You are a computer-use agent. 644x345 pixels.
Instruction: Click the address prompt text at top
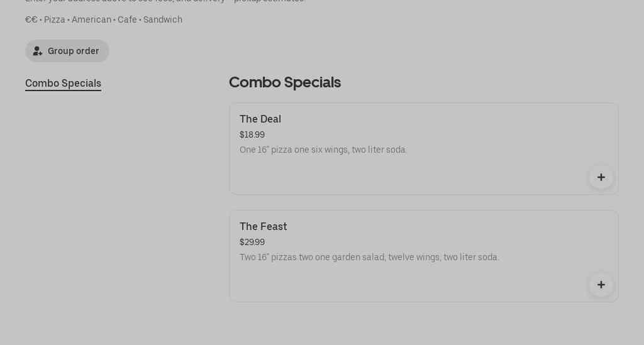pyautogui.click(x=165, y=1)
